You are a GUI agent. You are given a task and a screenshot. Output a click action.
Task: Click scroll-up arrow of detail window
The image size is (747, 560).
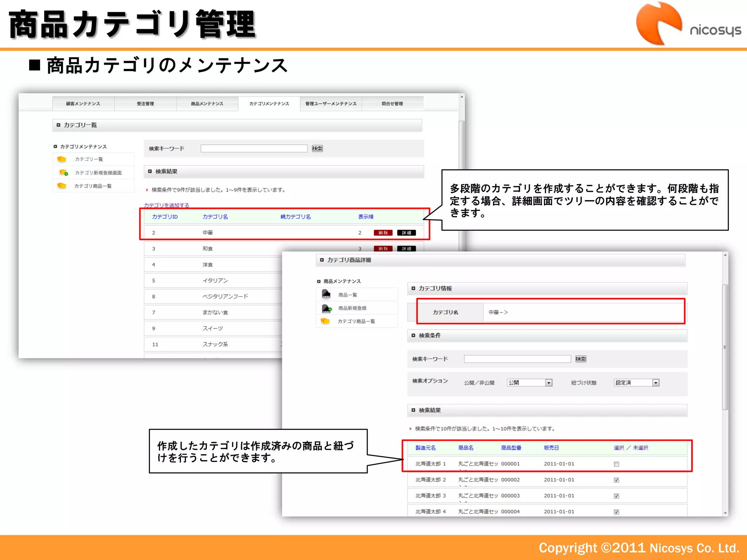725,255
